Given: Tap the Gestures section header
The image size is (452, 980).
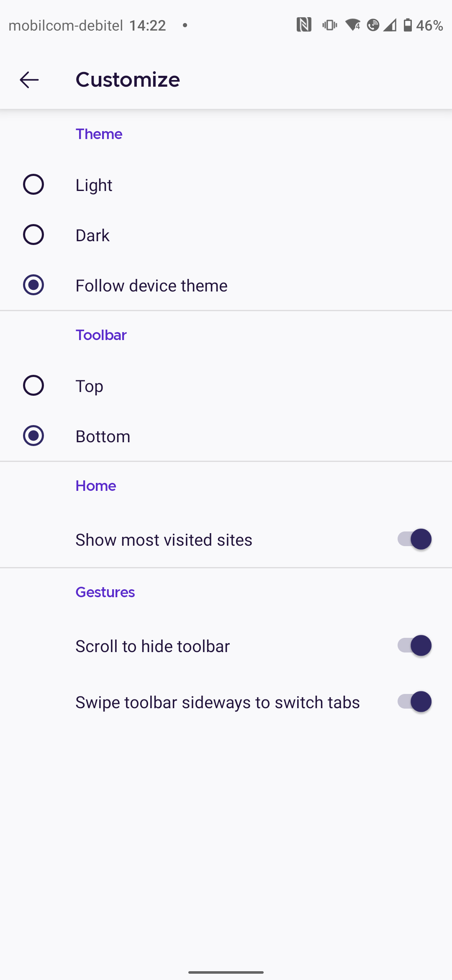Looking at the screenshot, I should [105, 592].
